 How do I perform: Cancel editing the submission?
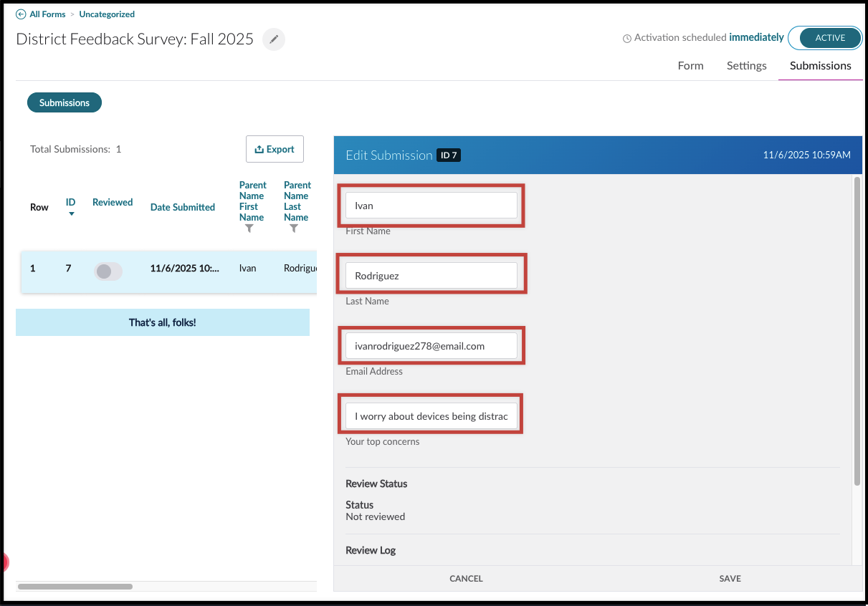466,578
